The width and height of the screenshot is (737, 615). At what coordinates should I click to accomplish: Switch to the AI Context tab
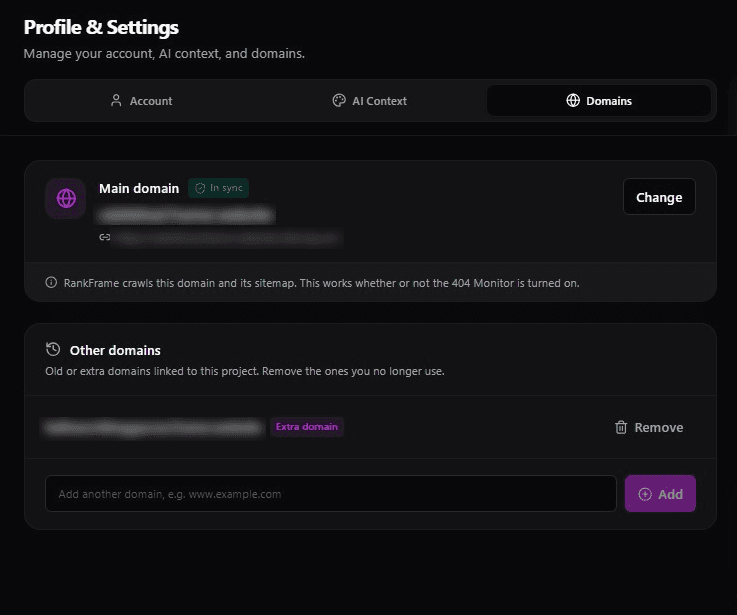click(370, 101)
